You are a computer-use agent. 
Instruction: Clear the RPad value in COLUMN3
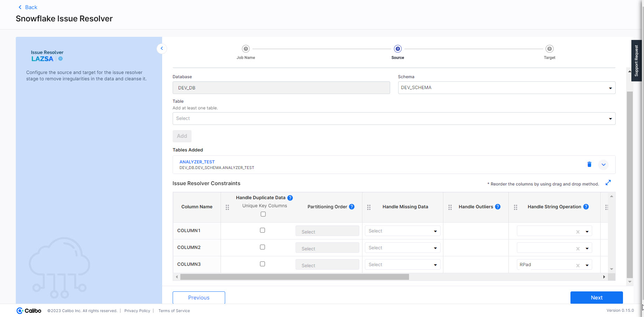point(578,265)
